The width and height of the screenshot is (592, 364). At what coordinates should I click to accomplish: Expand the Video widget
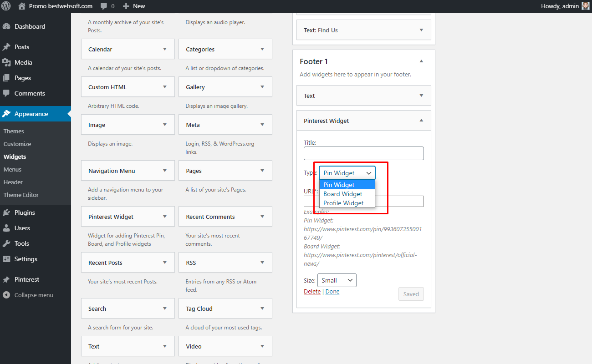[262, 346]
